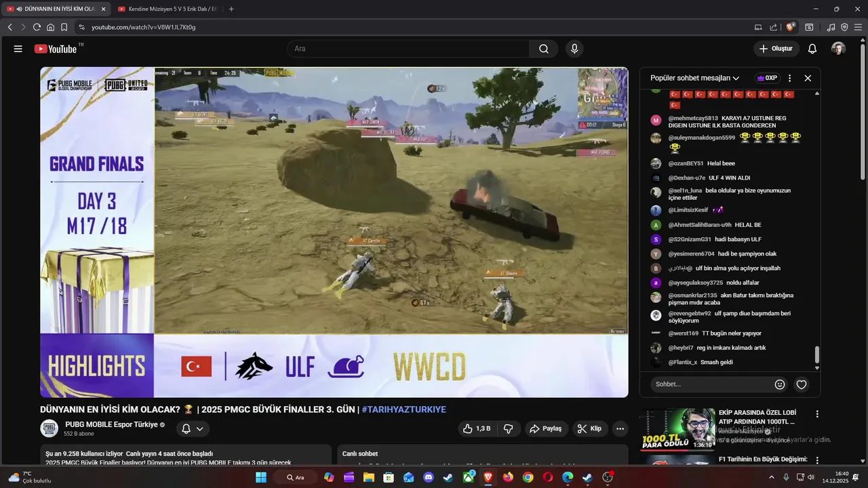Open options for F1 Tarihinin En Büyük Değişimi video
The image size is (868, 488).
pyautogui.click(x=817, y=460)
